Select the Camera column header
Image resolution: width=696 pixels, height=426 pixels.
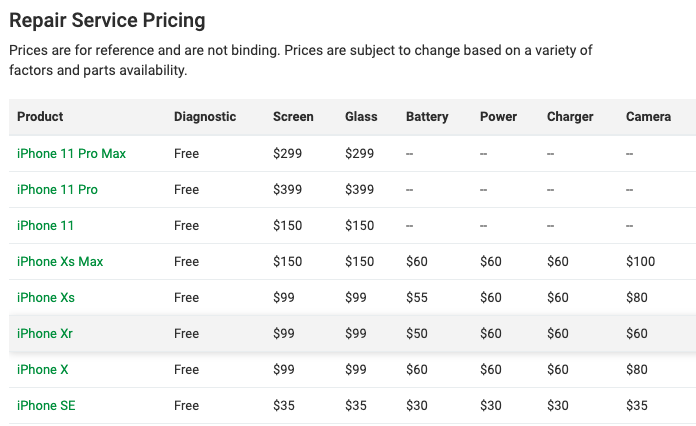coord(649,117)
